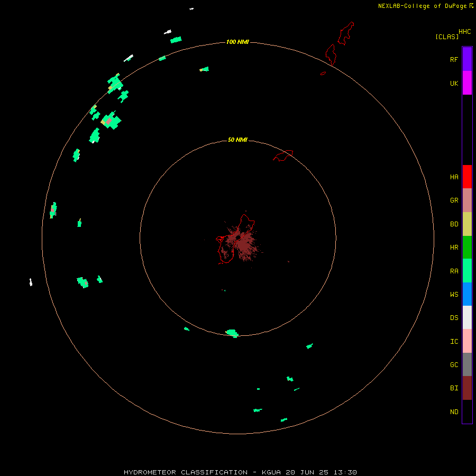
Task: Click the "HHC" product label
Action: click(x=465, y=32)
